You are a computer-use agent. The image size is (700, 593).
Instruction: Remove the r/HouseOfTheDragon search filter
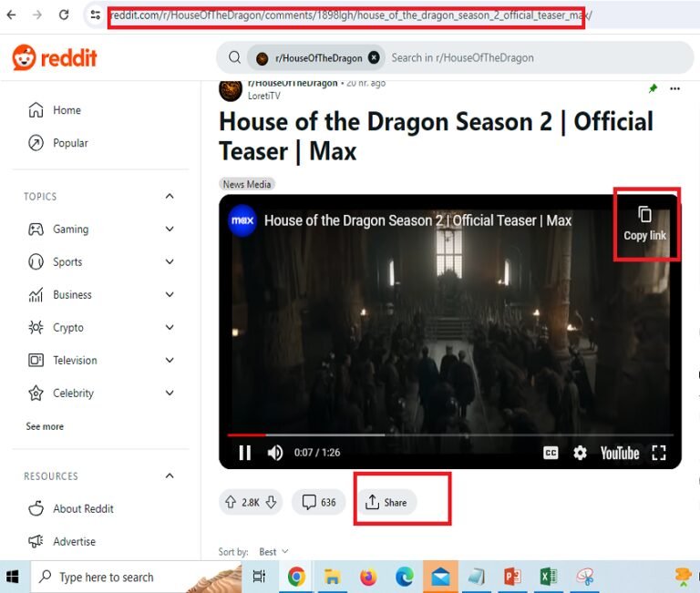click(374, 57)
